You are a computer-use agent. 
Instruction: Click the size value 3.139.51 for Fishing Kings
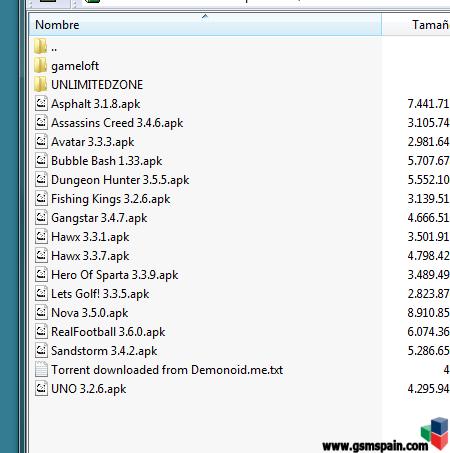click(429, 199)
